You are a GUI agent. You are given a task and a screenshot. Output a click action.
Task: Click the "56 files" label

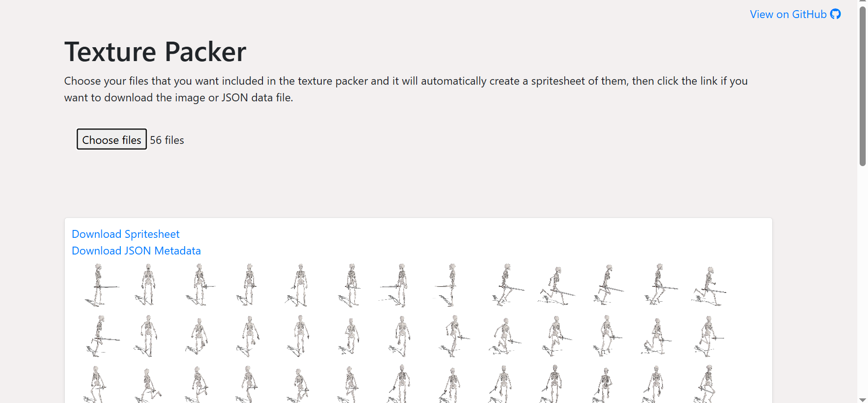(x=167, y=140)
